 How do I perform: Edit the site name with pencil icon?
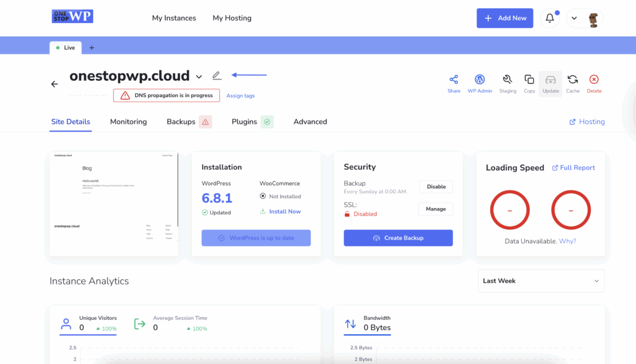217,76
